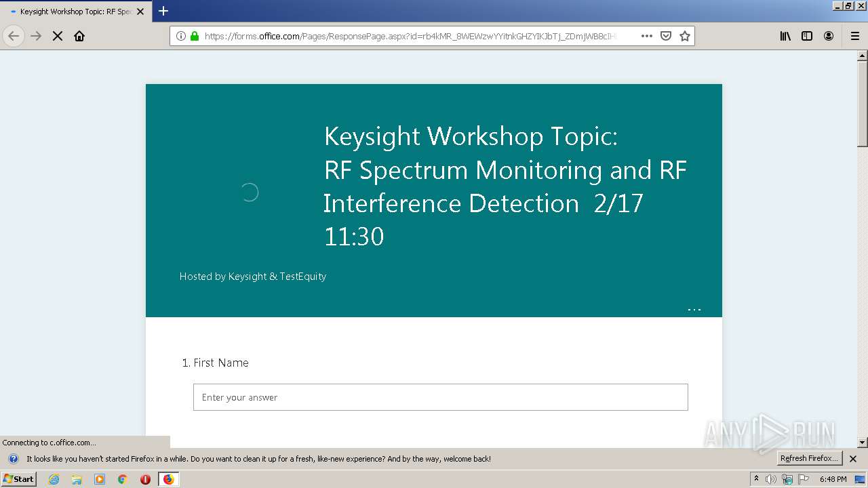Select the Keysight Workshop Topic tab
The width and height of the screenshot is (868, 488).
point(76,12)
